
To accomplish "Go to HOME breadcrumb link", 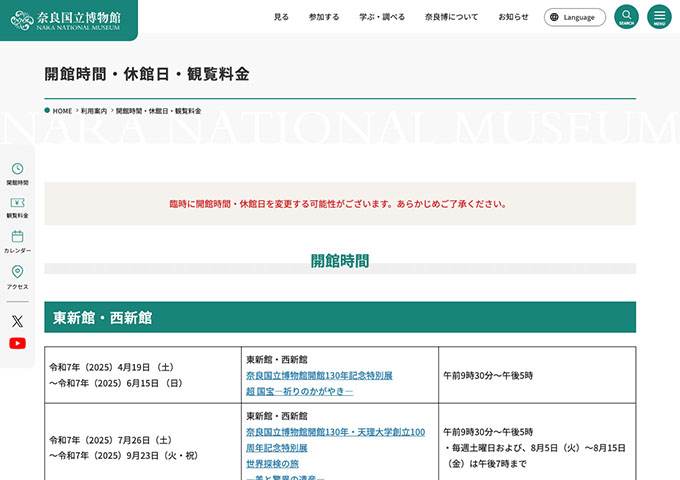I will point(62,111).
